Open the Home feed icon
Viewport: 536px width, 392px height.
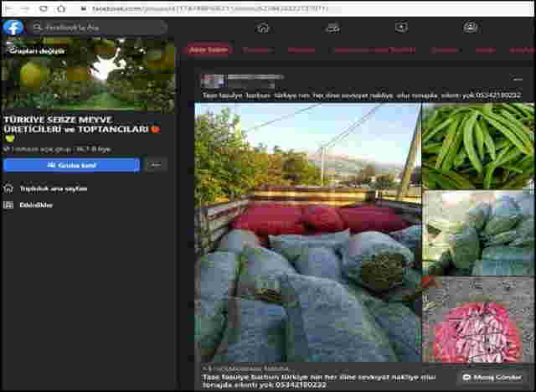pyautogui.click(x=263, y=28)
